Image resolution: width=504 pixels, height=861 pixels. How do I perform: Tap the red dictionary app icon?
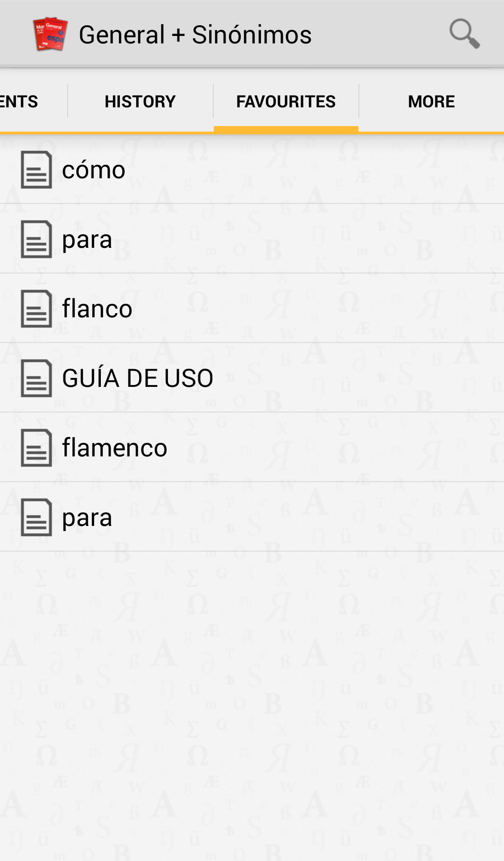point(50,34)
